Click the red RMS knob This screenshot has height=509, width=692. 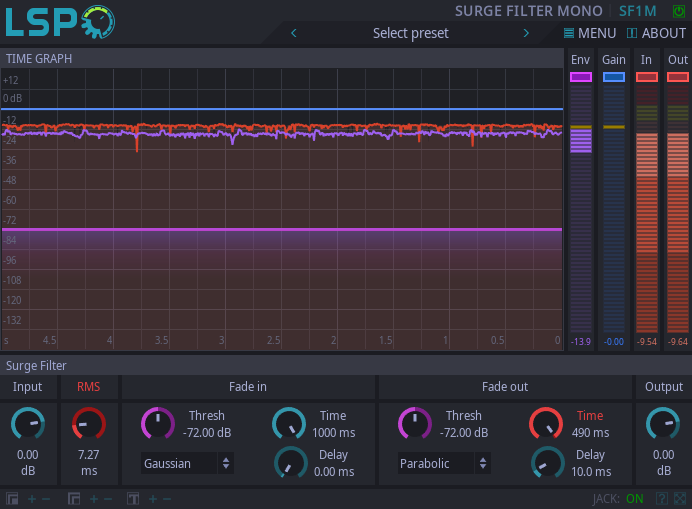pyautogui.click(x=88, y=424)
